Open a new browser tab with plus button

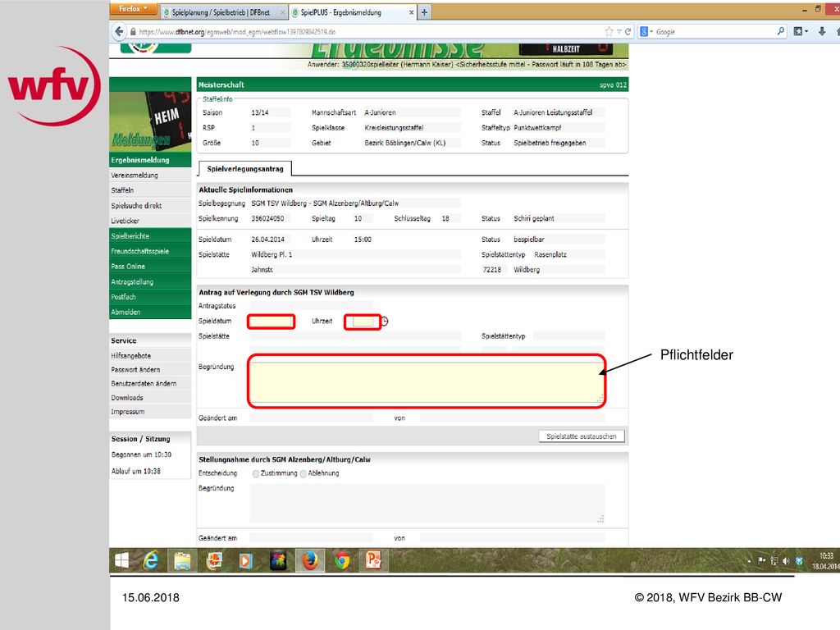coord(424,12)
